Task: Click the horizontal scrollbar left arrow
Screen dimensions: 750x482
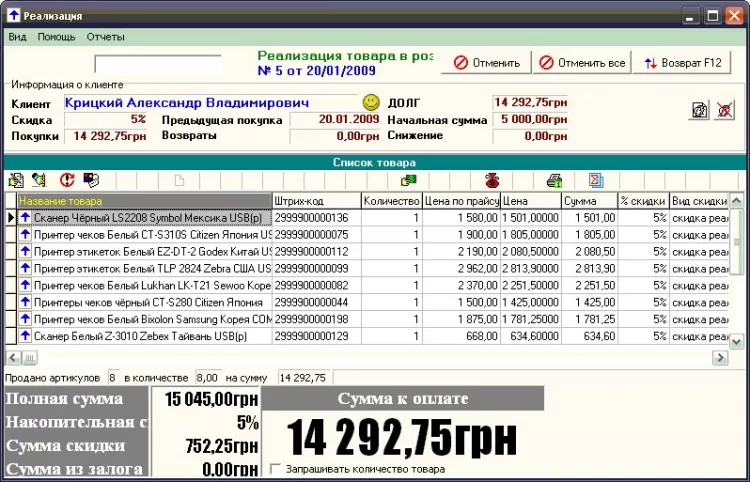Action: 14,357
